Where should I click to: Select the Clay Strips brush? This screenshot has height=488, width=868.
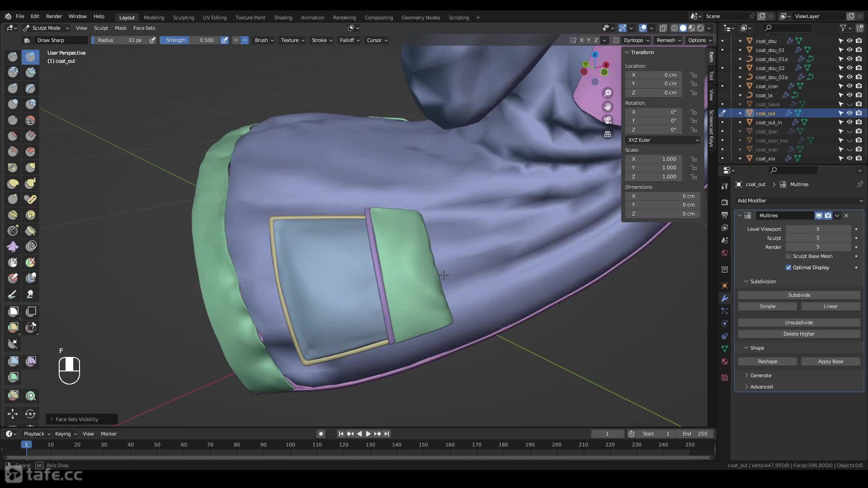(30, 72)
